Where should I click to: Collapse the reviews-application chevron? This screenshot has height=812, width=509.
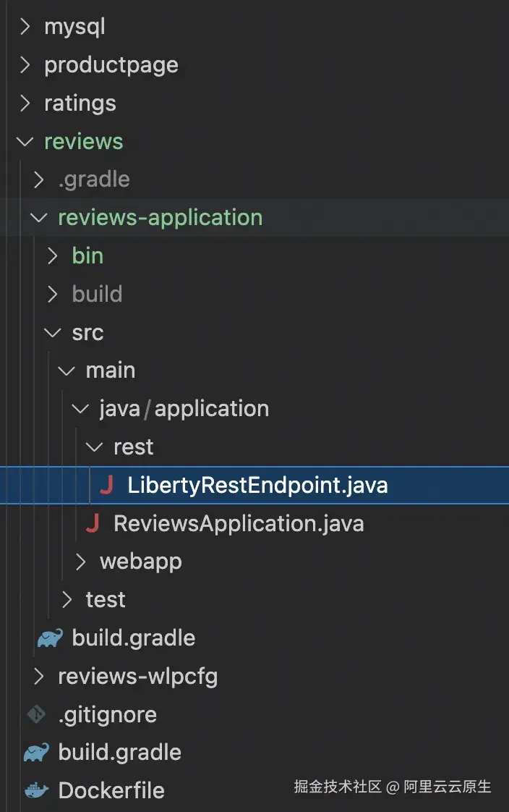[x=39, y=218]
